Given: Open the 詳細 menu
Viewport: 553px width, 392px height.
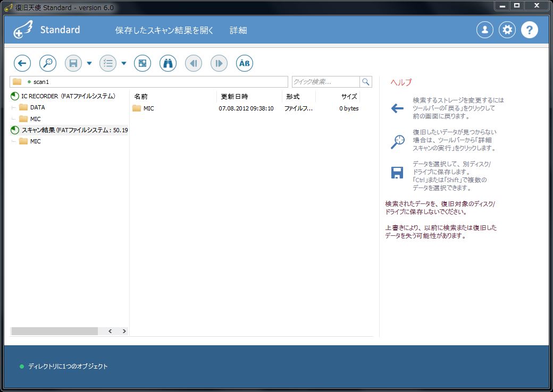Looking at the screenshot, I should click(238, 30).
